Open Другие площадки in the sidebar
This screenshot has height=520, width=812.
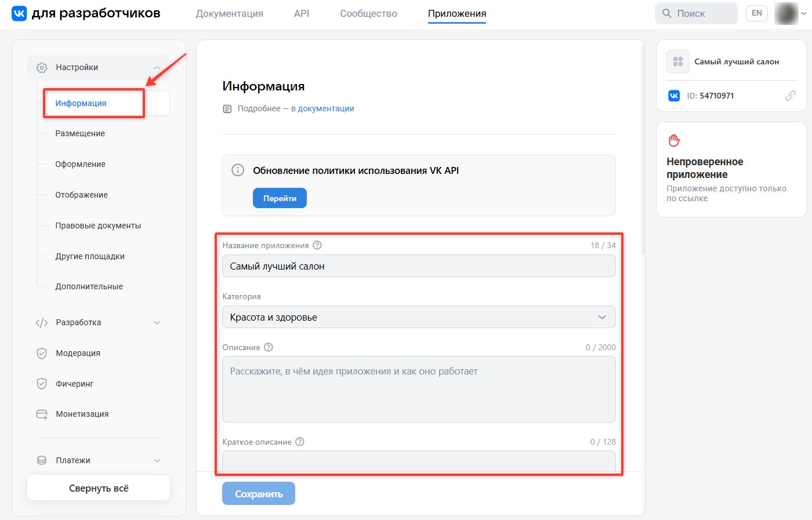pos(90,256)
